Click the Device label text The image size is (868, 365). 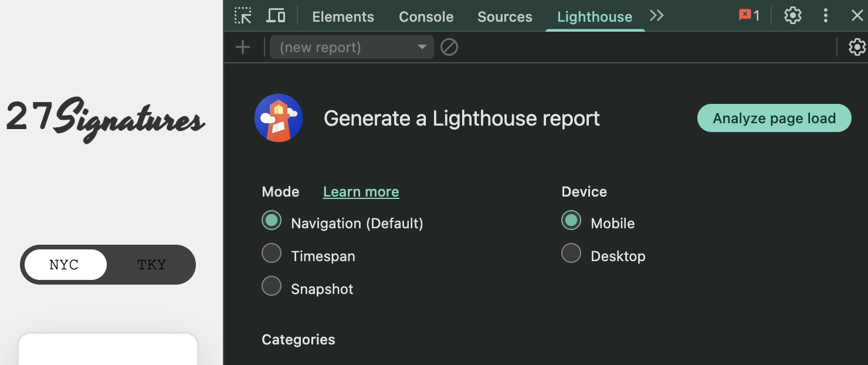(584, 192)
